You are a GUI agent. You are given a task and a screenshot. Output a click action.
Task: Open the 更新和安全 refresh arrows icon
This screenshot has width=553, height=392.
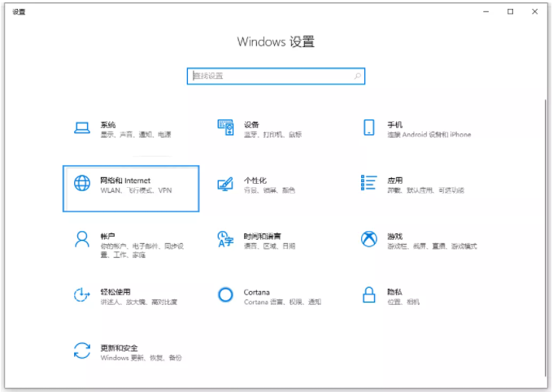pyautogui.click(x=82, y=351)
